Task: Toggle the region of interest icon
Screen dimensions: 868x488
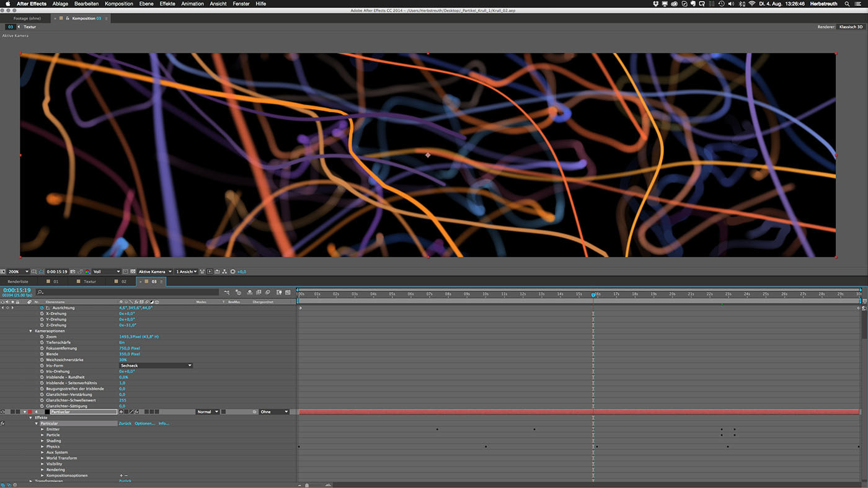Action: [125, 272]
